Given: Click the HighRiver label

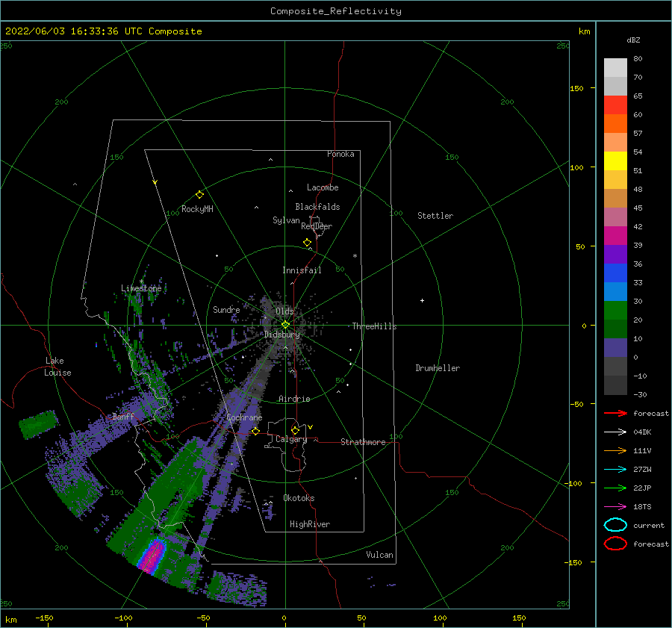Looking at the screenshot, I should click(x=310, y=524).
